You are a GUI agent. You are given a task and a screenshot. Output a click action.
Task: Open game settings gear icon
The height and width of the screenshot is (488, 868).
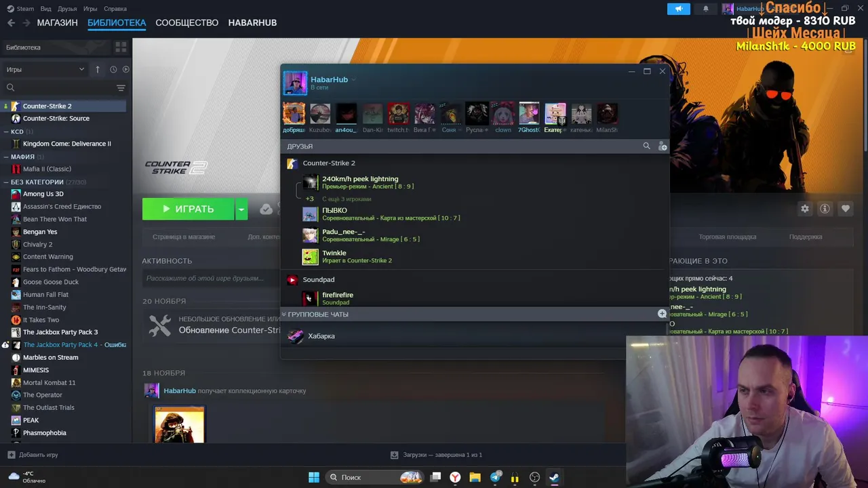pyautogui.click(x=805, y=209)
